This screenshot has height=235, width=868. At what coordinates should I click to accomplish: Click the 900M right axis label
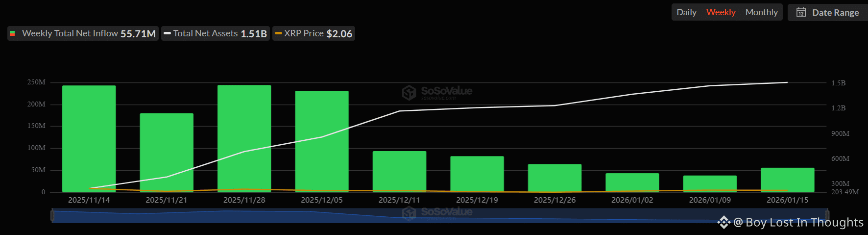pos(841,133)
